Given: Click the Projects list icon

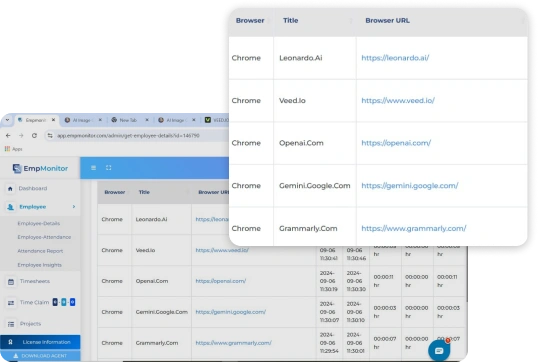Looking at the screenshot, I should pos(11,324).
